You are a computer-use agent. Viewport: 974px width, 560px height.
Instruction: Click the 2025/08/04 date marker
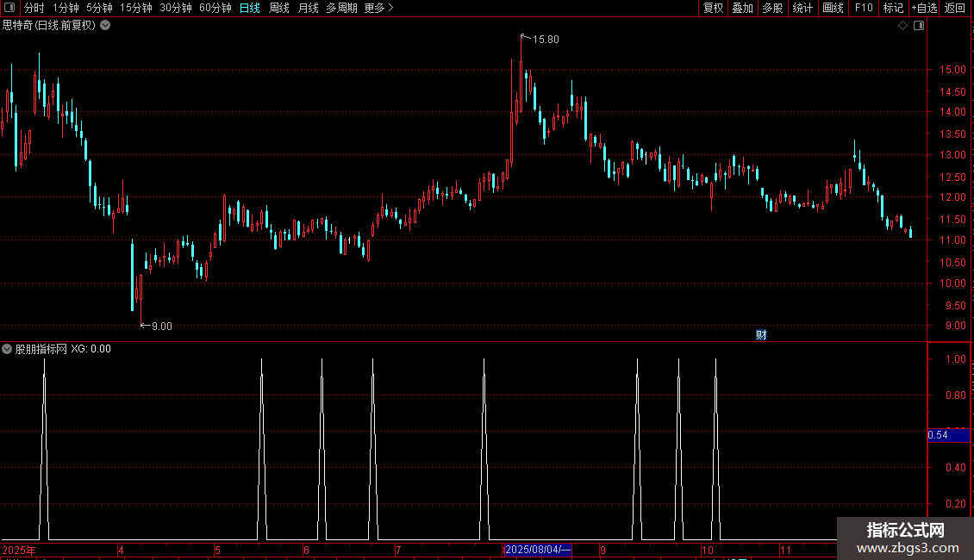[537, 550]
